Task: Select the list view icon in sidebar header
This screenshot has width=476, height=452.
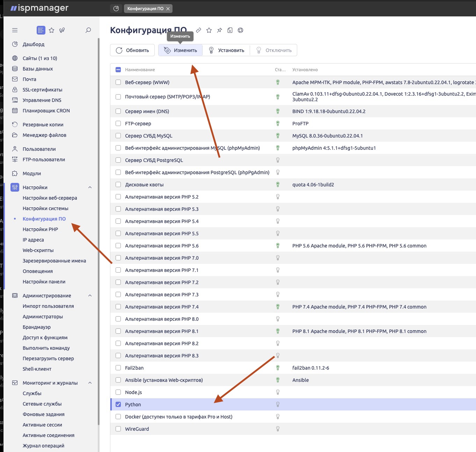Action: tap(41, 30)
